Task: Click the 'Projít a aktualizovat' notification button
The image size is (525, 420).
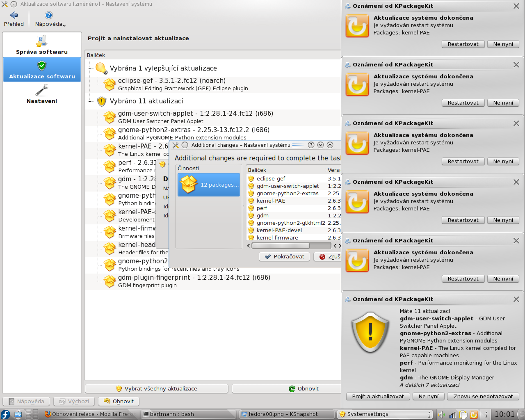Action: [378, 396]
